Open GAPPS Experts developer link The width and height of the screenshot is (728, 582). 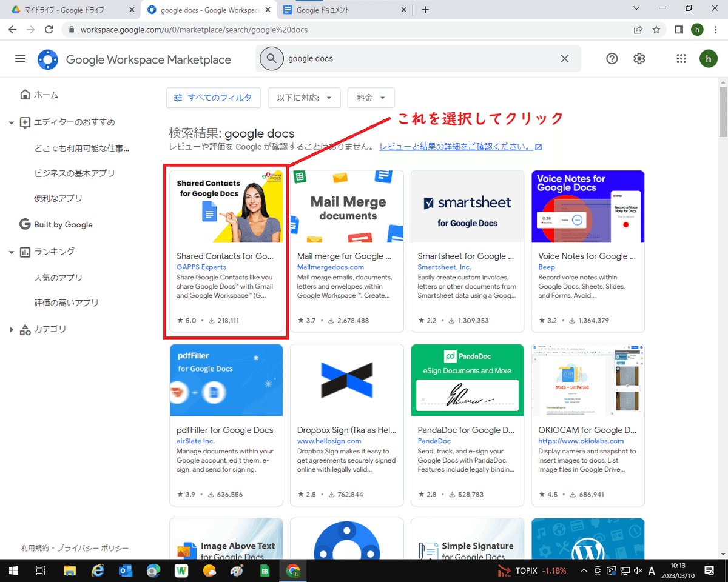coord(201,267)
